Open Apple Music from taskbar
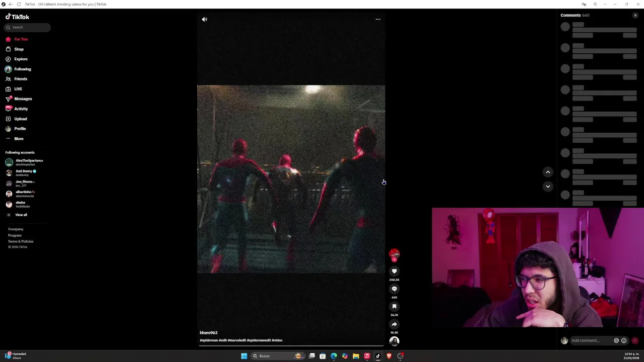 point(367,356)
